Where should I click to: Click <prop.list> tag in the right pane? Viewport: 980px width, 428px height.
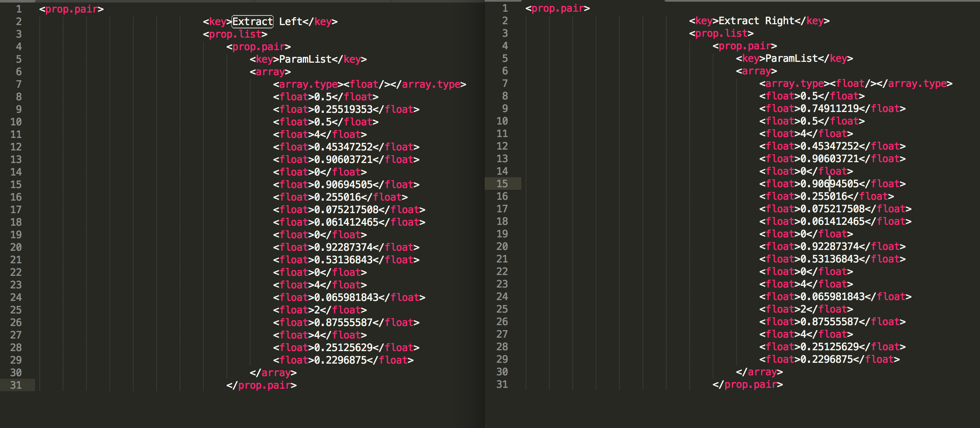coord(721,33)
